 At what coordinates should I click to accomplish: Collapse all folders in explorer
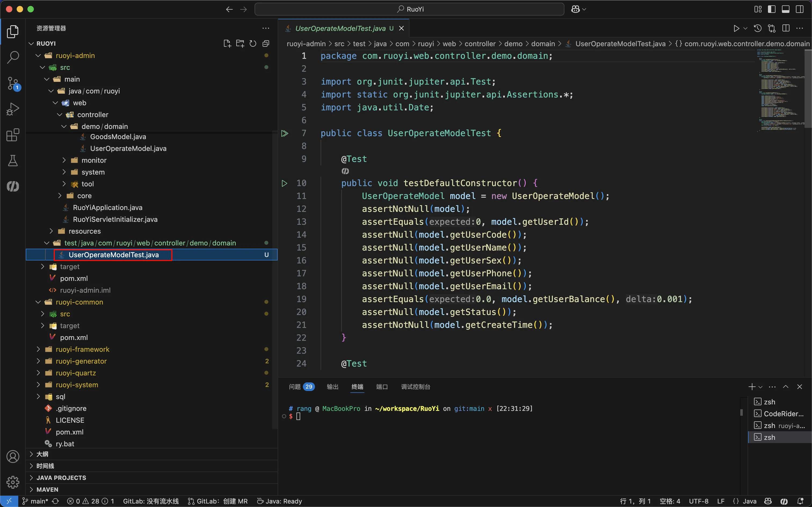tap(266, 44)
